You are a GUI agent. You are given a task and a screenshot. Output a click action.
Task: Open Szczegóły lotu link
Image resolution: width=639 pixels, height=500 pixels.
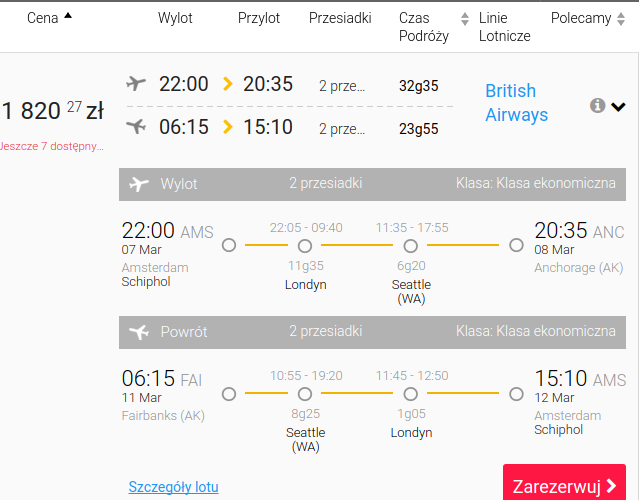click(174, 487)
